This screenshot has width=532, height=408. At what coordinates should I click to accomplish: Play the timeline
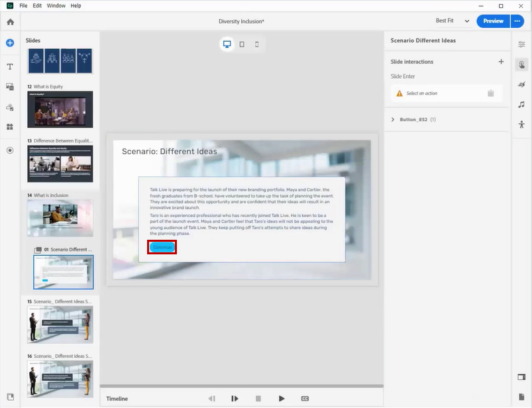tap(282, 399)
